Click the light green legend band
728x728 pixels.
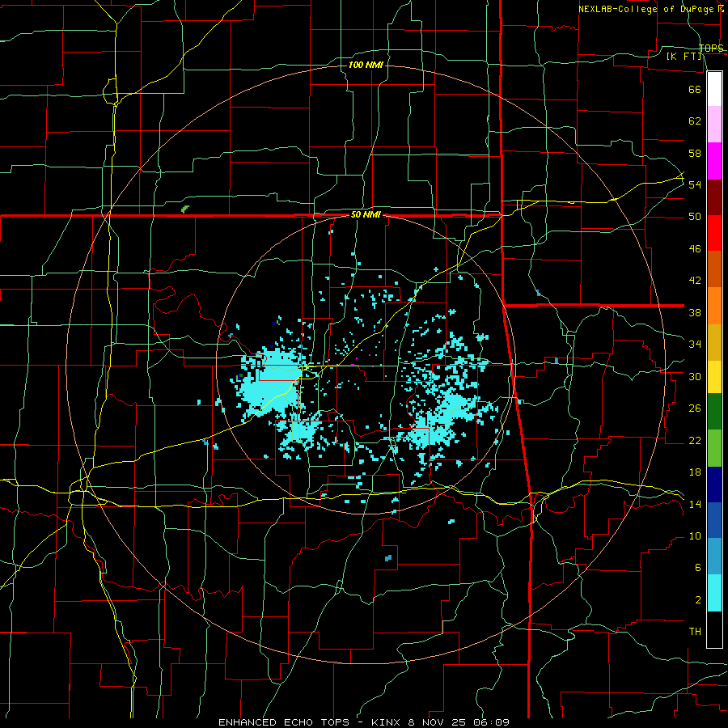coord(714,448)
